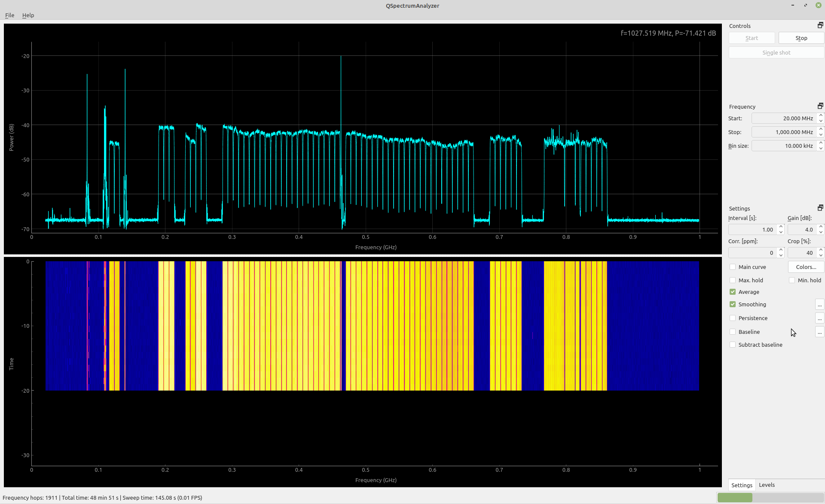Open the Colors... dialog button

point(806,267)
